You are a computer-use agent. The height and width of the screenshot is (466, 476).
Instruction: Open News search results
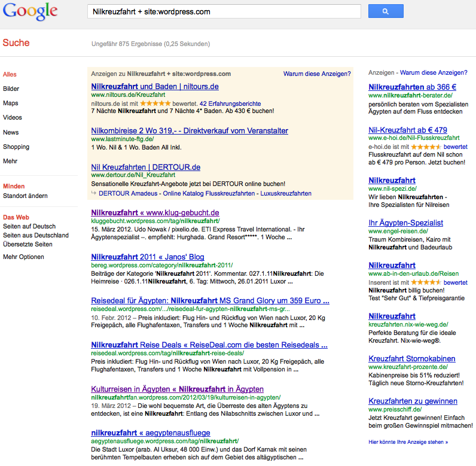(x=11, y=132)
